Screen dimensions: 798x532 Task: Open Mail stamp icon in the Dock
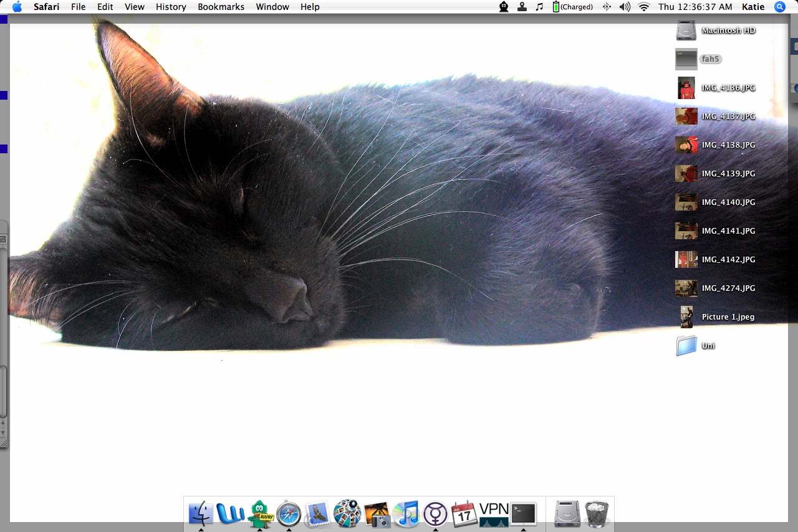[x=318, y=514]
